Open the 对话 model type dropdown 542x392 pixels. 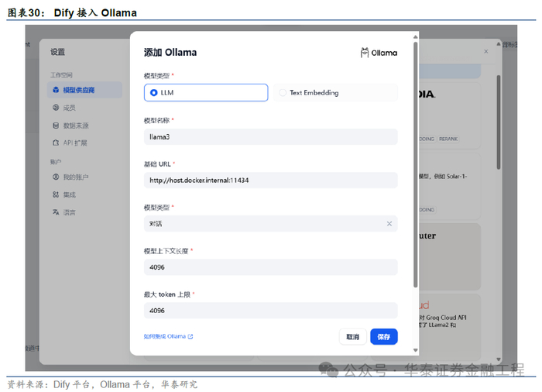point(271,224)
